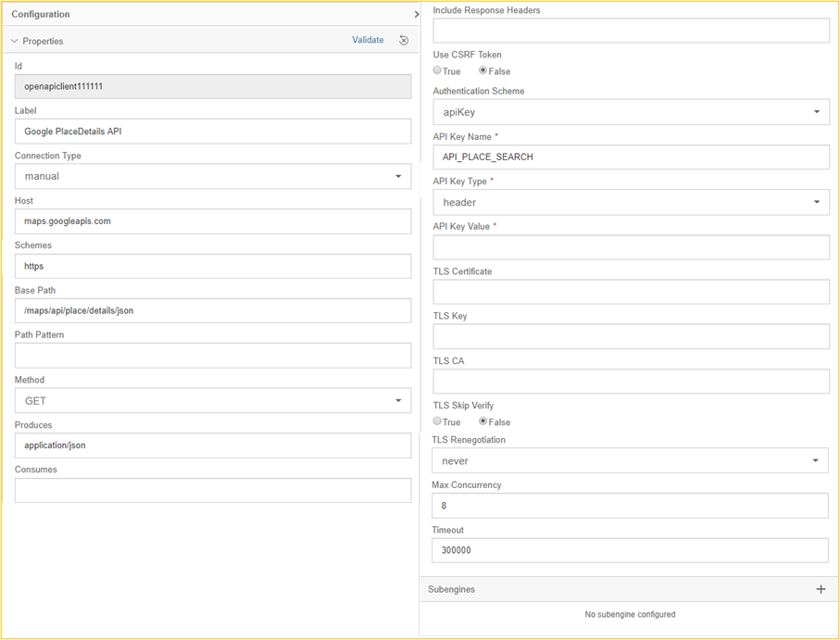Add a subengine with the plus icon
The width and height of the screenshot is (840, 640).
point(821,589)
